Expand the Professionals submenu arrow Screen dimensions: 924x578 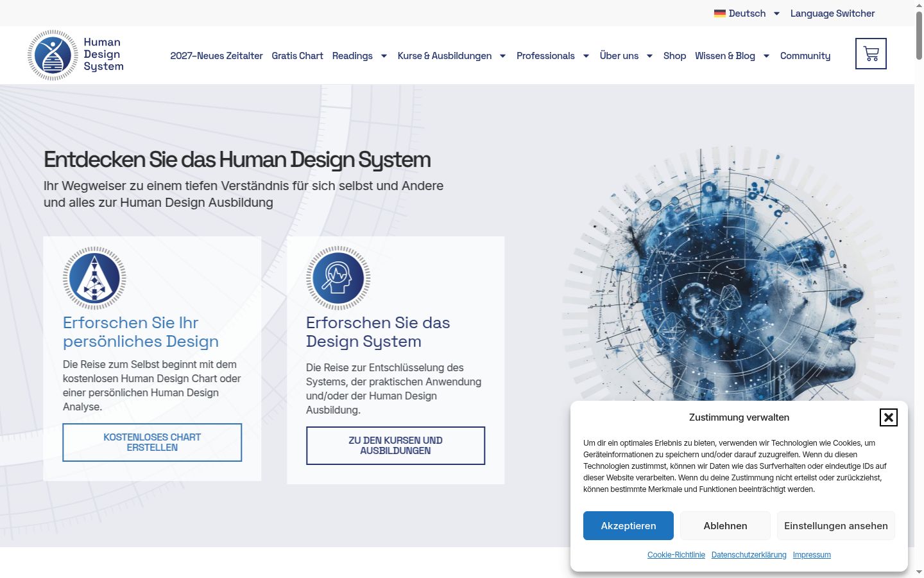[586, 56]
